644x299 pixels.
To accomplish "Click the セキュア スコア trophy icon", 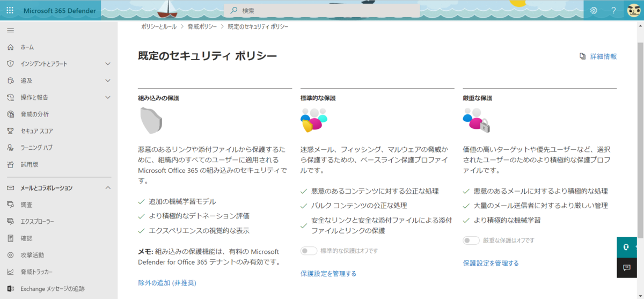I will 10,130.
